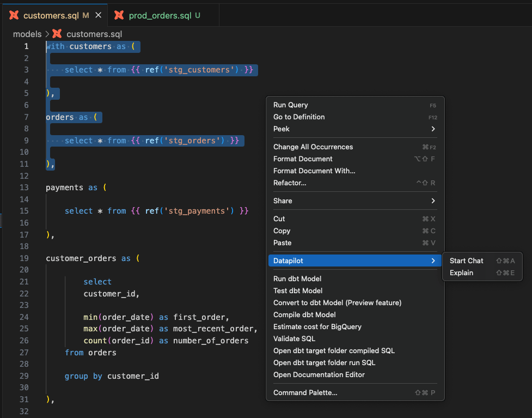Select Estimate cost for BigQuery
The width and height of the screenshot is (532, 418).
pyautogui.click(x=355, y=326)
